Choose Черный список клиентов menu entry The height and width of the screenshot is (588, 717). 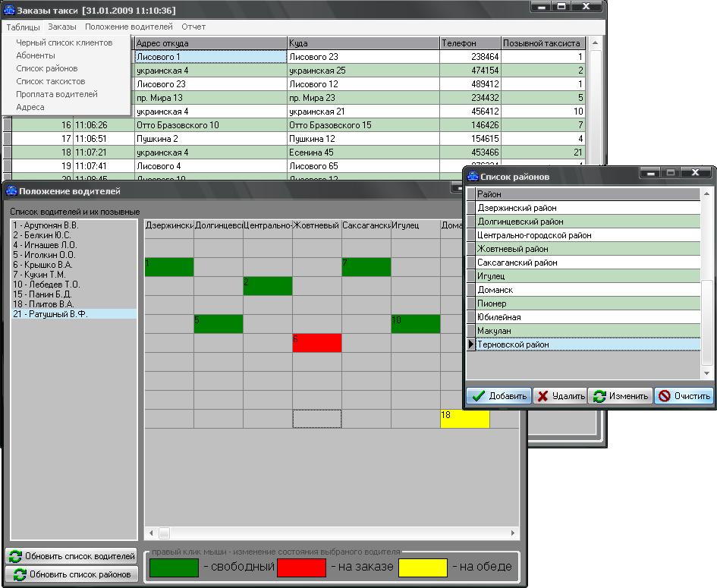[x=64, y=42]
